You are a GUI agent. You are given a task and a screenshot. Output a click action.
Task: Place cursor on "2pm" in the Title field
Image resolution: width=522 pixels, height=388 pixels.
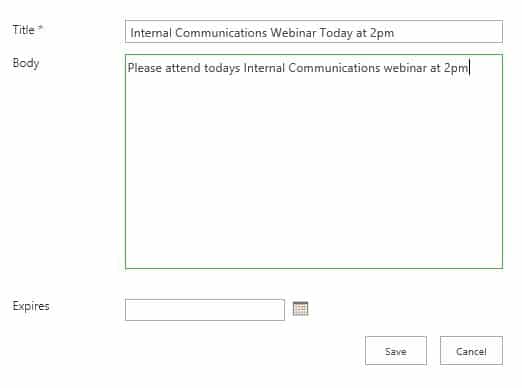(x=382, y=33)
